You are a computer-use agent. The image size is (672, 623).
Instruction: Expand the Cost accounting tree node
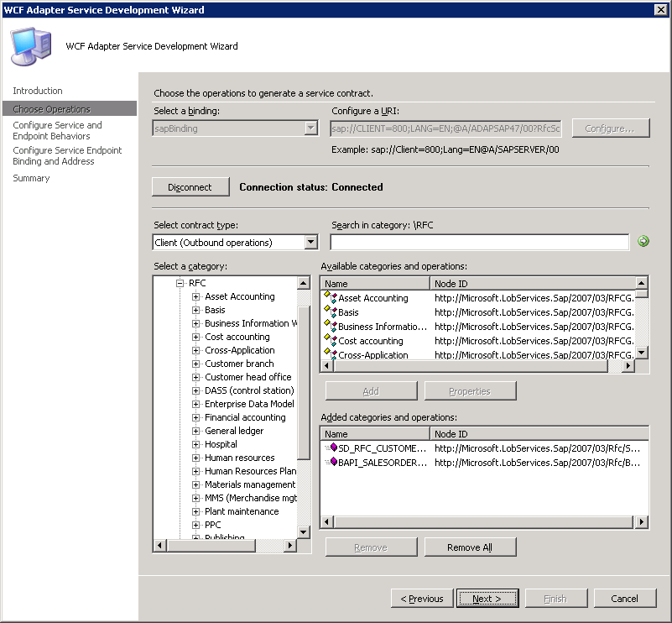click(195, 337)
